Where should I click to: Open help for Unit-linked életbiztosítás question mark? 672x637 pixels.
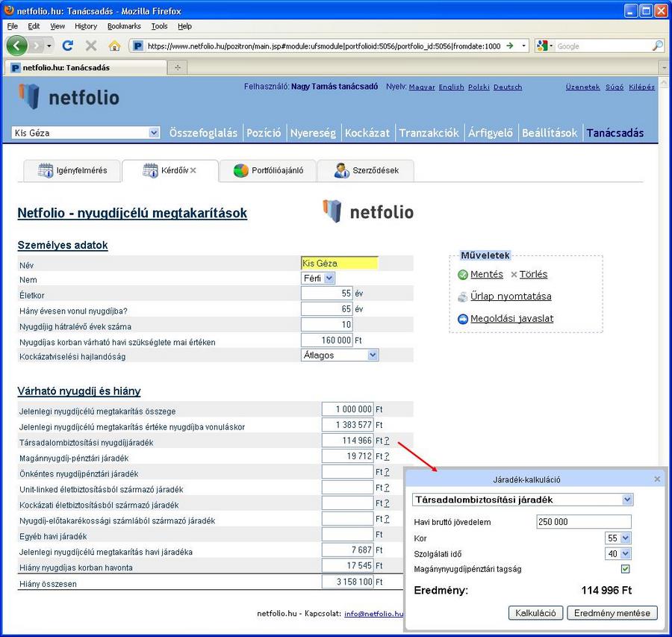[387, 488]
